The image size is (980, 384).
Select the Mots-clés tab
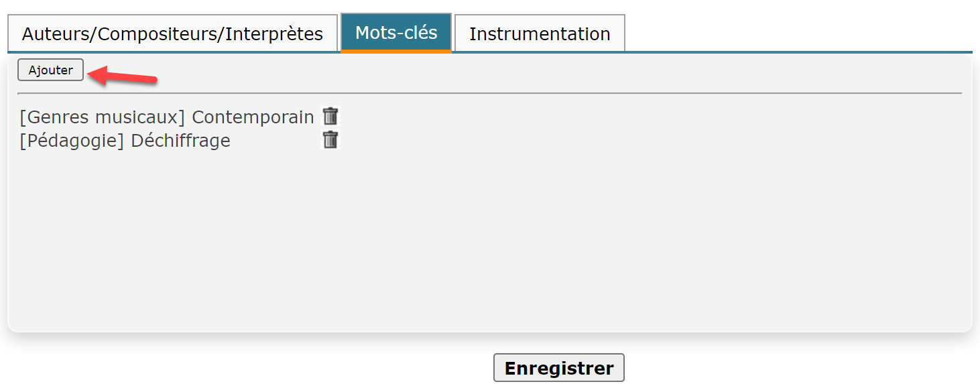396,32
